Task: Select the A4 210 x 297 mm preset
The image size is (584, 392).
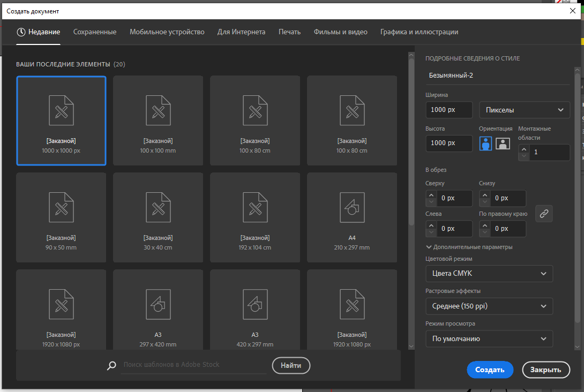Action: (x=352, y=217)
